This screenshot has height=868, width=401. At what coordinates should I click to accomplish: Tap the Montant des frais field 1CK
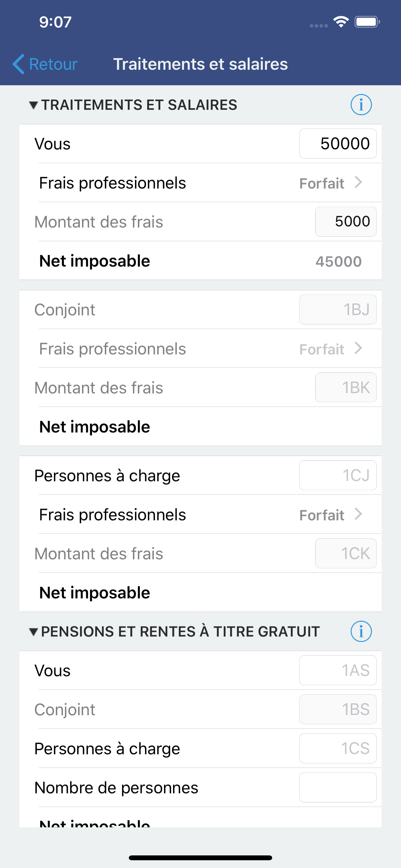pos(345,553)
